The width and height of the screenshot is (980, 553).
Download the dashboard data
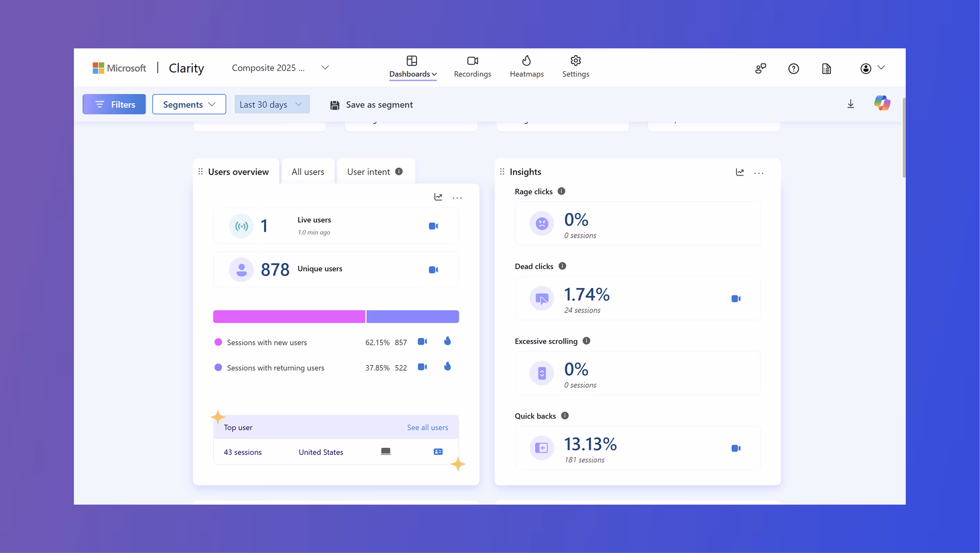[851, 104]
